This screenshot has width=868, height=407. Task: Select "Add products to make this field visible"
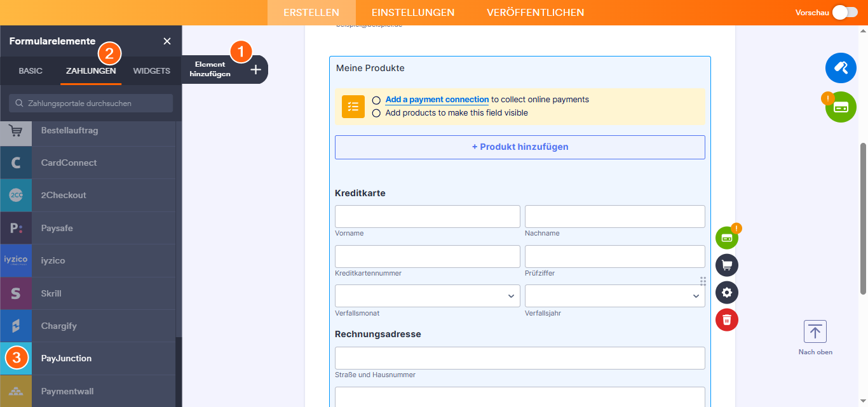pos(376,112)
